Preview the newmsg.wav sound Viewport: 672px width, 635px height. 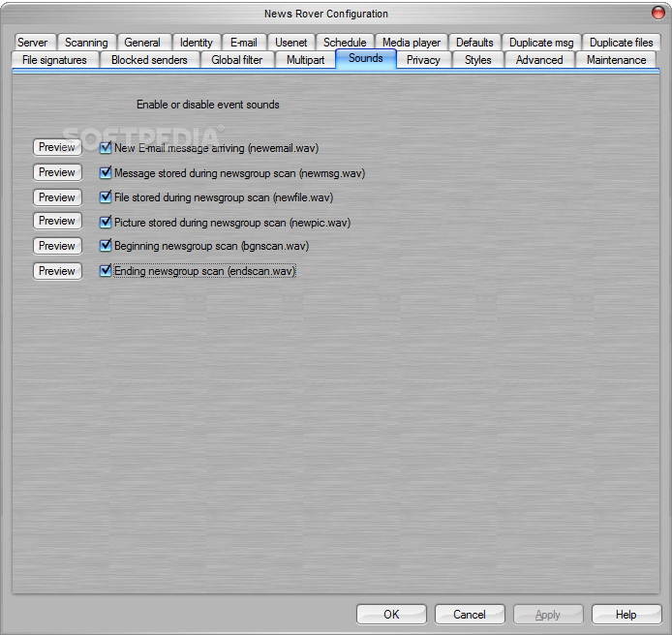coord(57,172)
